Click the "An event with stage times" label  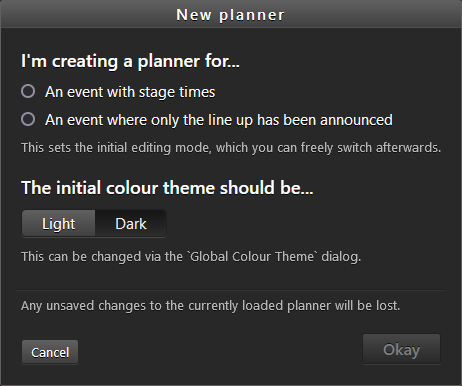click(130, 92)
